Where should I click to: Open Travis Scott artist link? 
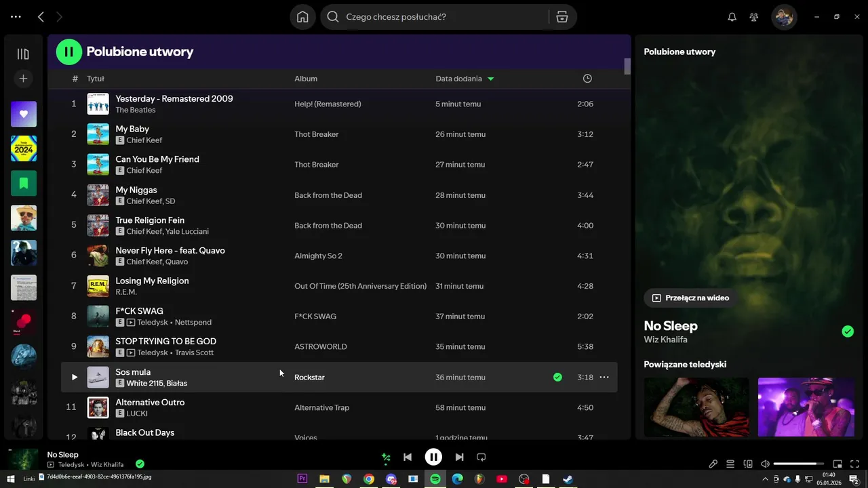pyautogui.click(x=194, y=352)
